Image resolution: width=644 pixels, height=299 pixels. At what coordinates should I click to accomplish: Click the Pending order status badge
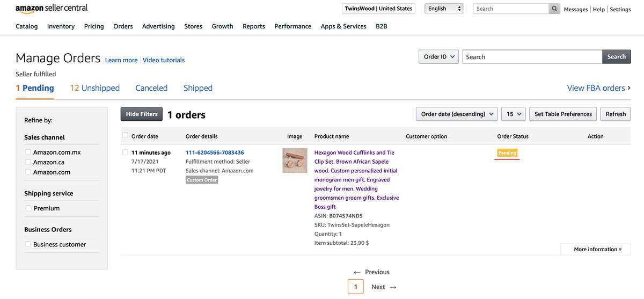(x=507, y=153)
